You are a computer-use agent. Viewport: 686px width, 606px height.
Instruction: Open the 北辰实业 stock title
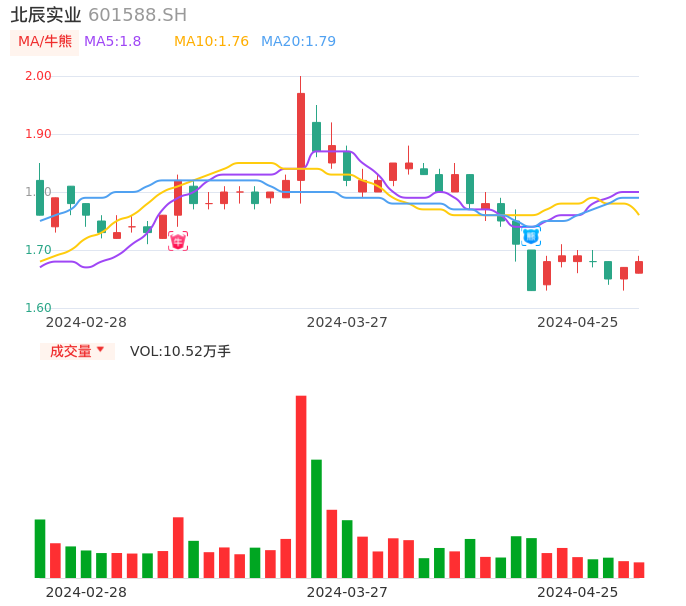pos(46,15)
